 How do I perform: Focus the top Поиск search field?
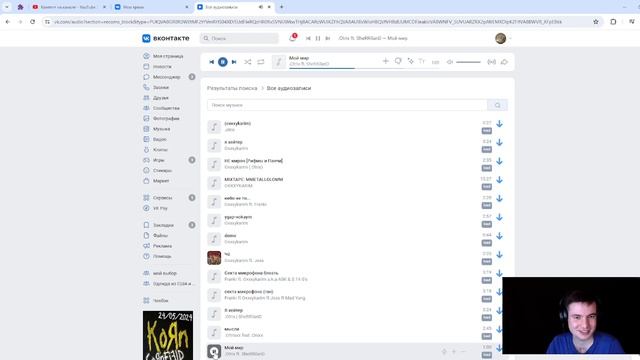click(x=239, y=38)
